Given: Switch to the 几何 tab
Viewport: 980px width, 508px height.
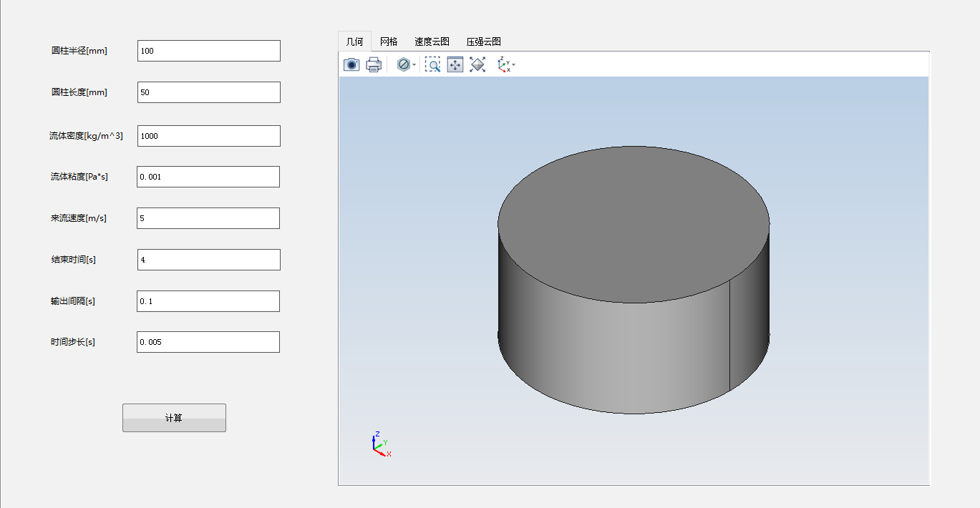Looking at the screenshot, I should [354, 41].
